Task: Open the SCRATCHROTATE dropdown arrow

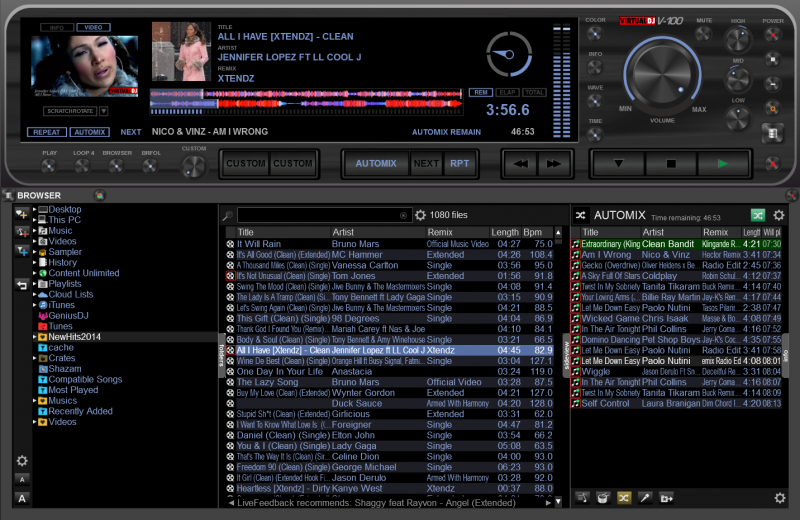Action: 104,111
